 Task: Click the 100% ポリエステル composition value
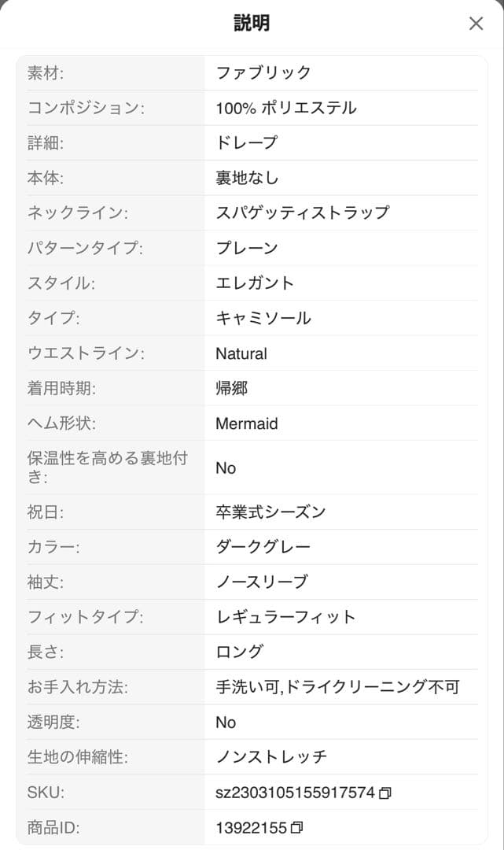click(286, 107)
